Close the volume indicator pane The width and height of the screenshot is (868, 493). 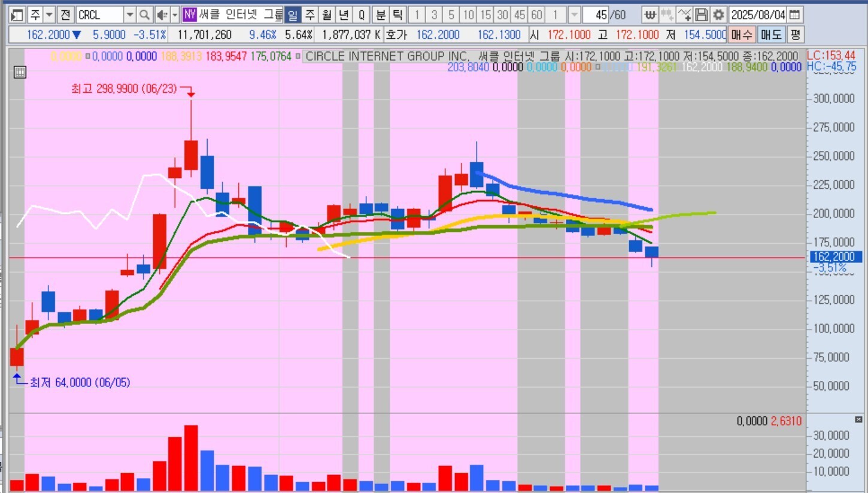(858, 419)
